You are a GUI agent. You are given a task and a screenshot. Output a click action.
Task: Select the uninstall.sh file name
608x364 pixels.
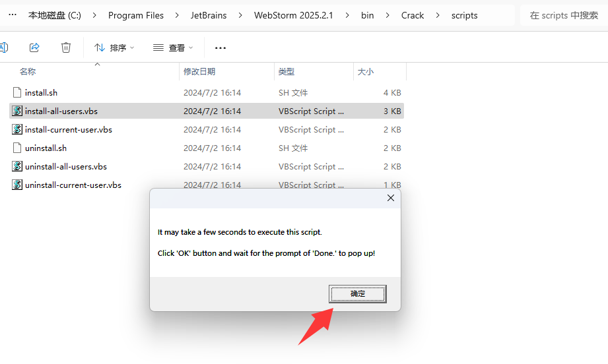click(46, 148)
